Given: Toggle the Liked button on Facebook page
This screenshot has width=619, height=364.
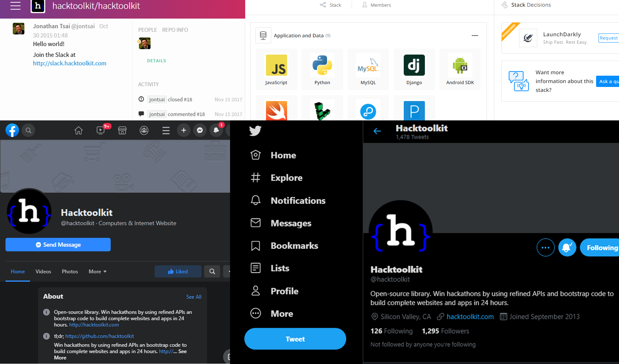Looking at the screenshot, I should [178, 271].
